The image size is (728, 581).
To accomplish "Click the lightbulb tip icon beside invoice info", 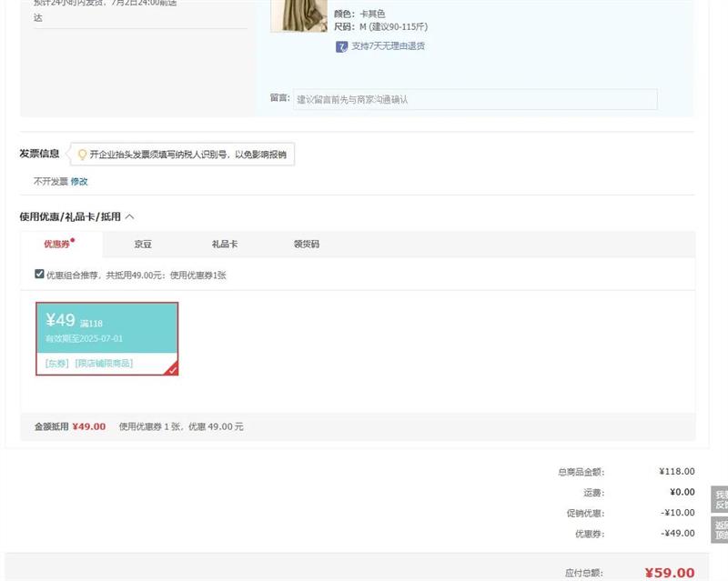I will (82, 155).
